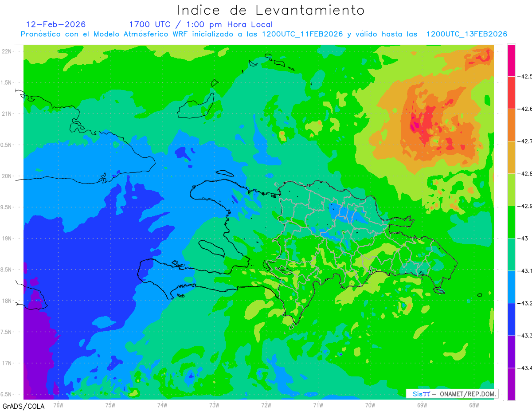The image size is (532, 411).
Task: Pick the amber legend swatch between -42.7 and -42.8
Action: 511,157
